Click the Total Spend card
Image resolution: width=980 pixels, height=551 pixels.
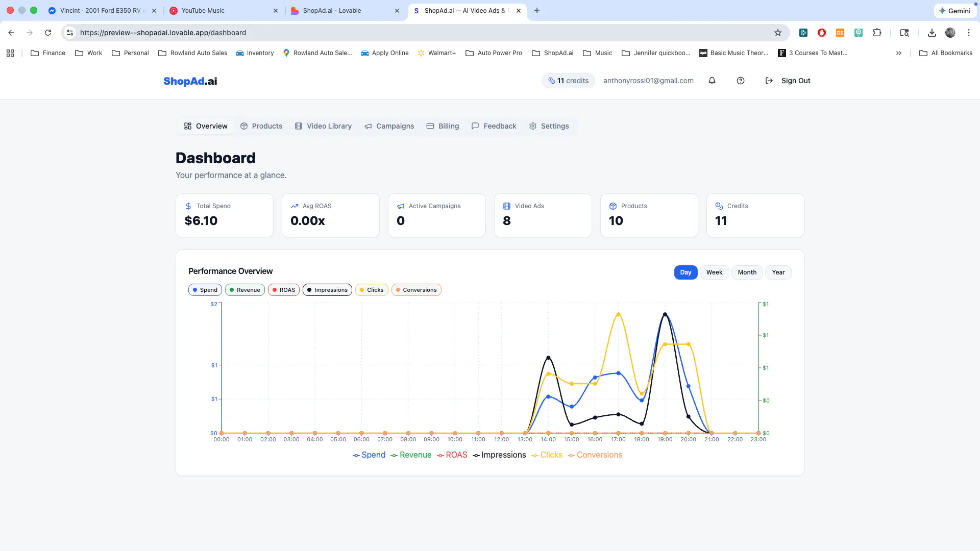pos(225,215)
